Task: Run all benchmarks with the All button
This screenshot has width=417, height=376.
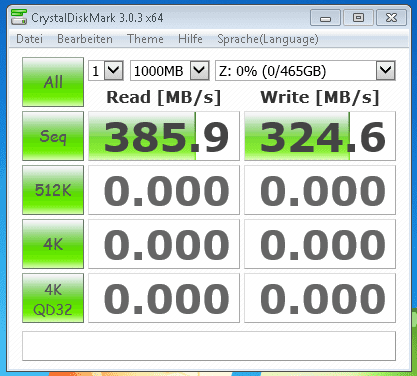Action: pyautogui.click(x=53, y=82)
